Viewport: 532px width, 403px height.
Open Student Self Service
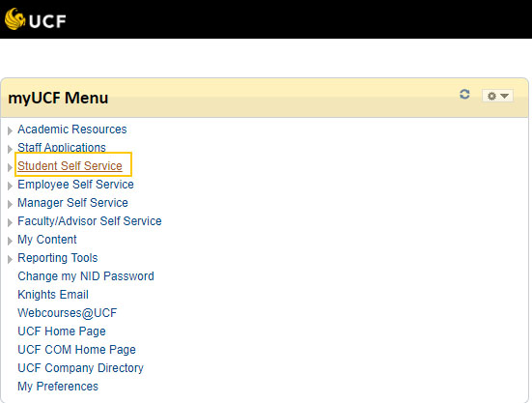(x=70, y=166)
